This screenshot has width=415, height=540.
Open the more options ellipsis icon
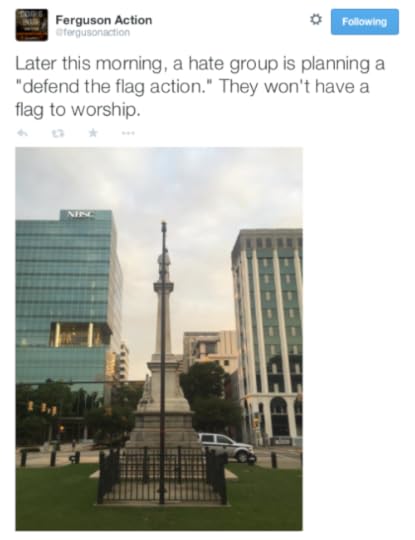[x=128, y=133]
